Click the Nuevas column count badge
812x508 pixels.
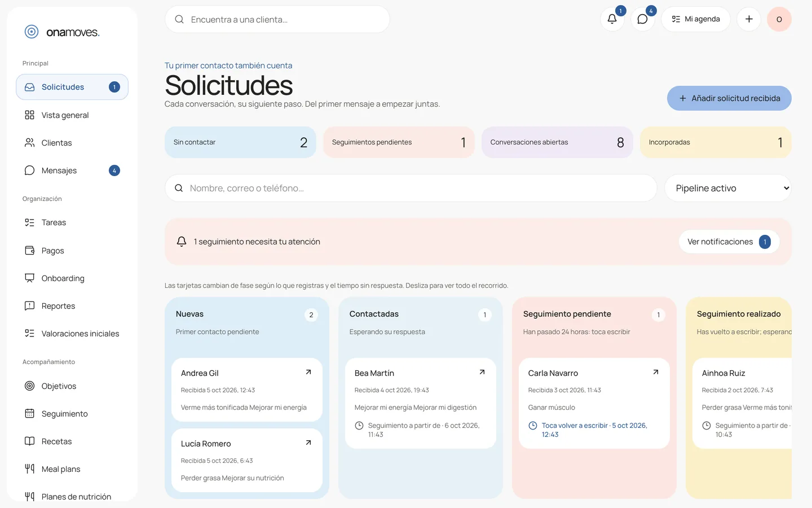click(x=311, y=315)
